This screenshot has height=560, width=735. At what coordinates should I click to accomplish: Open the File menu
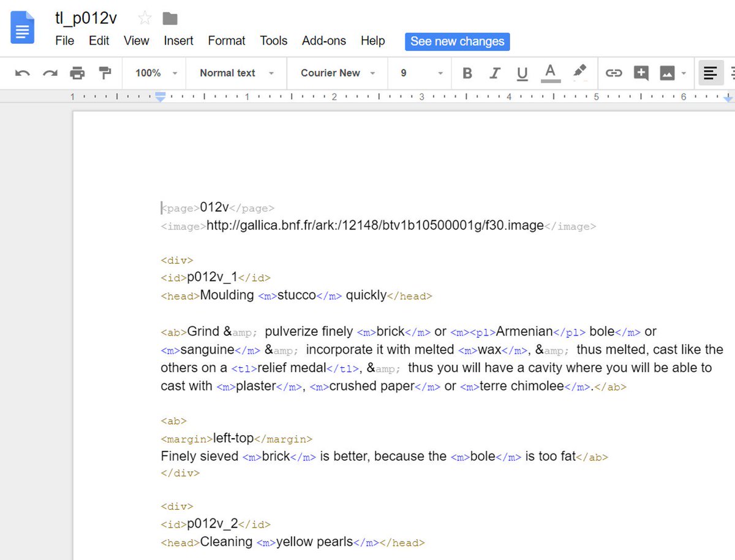pyautogui.click(x=65, y=41)
